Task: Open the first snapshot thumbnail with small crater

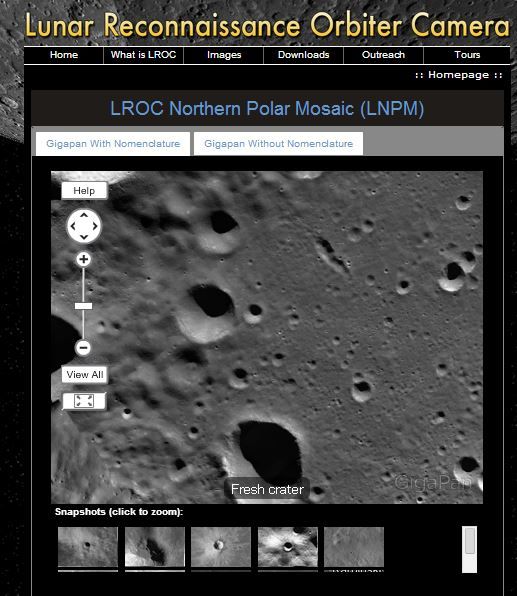Action: 88,547
